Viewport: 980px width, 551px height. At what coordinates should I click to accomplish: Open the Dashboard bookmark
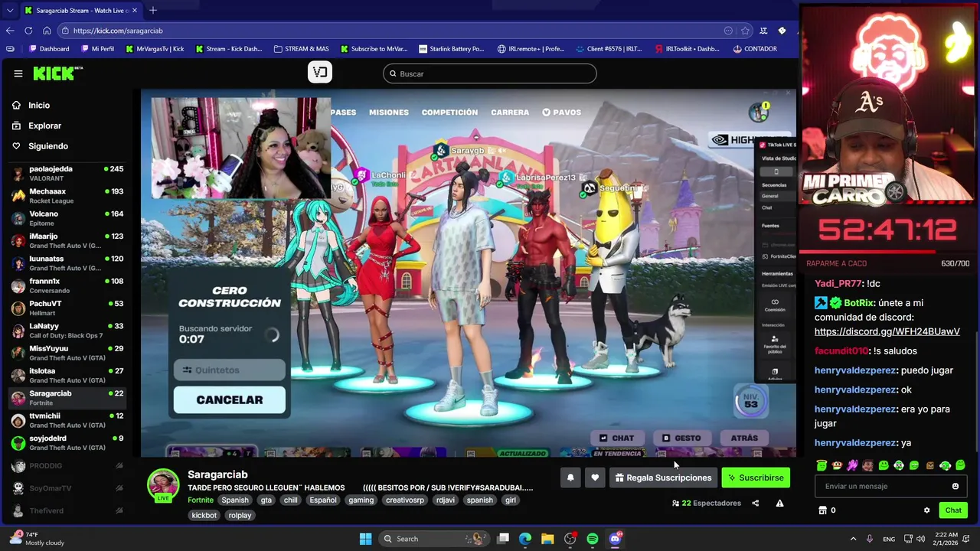(x=48, y=49)
